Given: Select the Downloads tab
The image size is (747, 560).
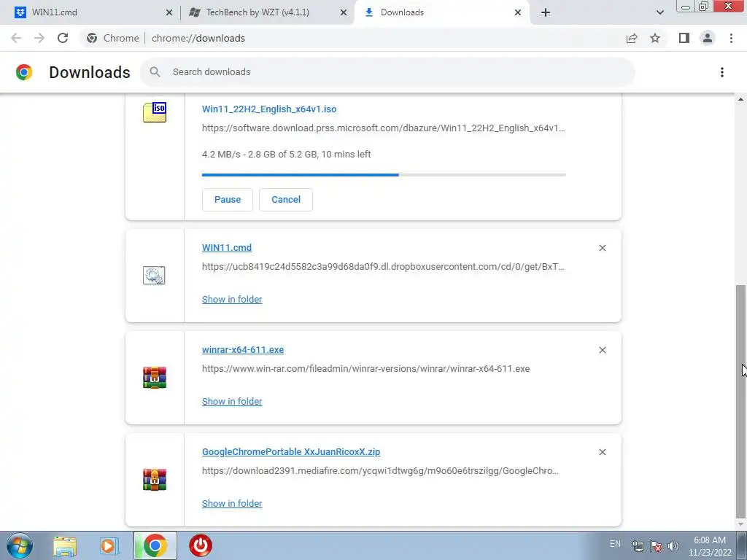Looking at the screenshot, I should (441, 12).
